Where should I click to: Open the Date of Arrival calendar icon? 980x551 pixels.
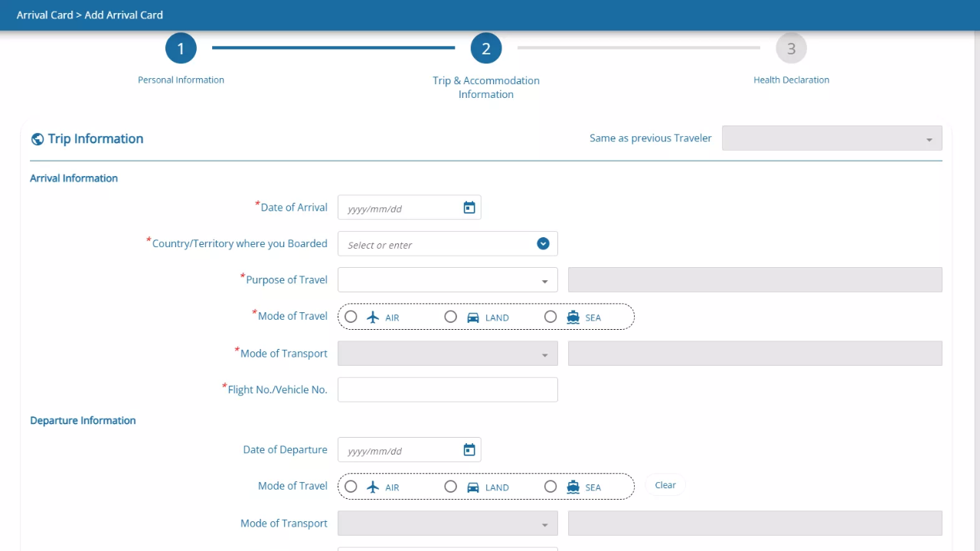(x=469, y=207)
